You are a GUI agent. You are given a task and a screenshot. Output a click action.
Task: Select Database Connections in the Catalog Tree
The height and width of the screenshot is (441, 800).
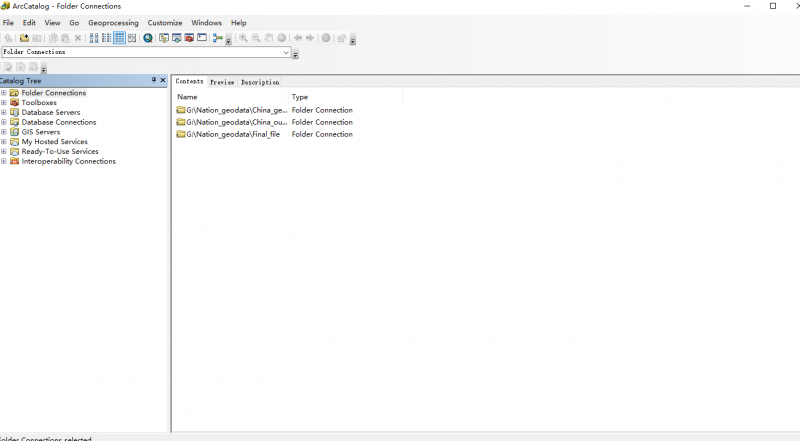[x=59, y=122]
